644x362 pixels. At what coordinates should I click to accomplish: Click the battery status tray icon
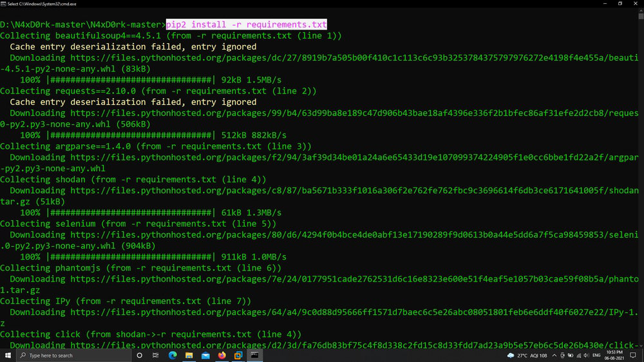coord(571,356)
